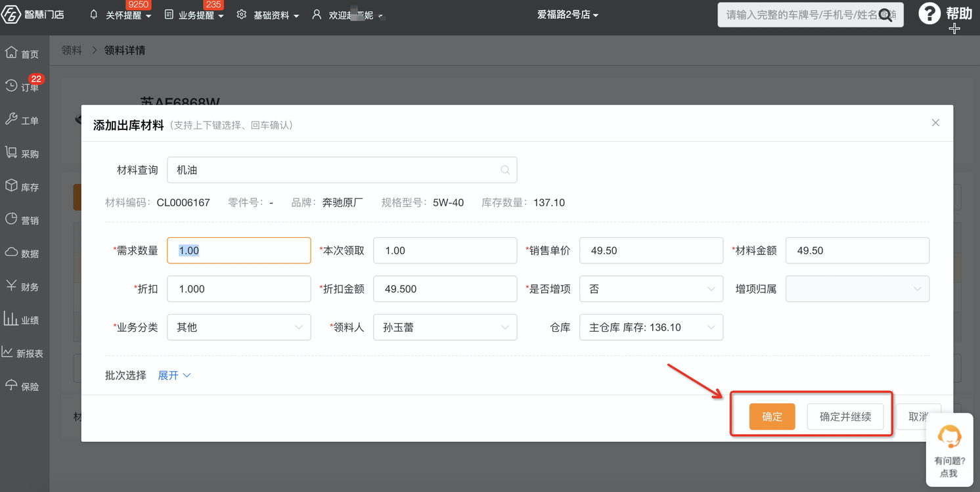Click the 22 badge on 订单
The width and height of the screenshot is (980, 492).
(36, 79)
